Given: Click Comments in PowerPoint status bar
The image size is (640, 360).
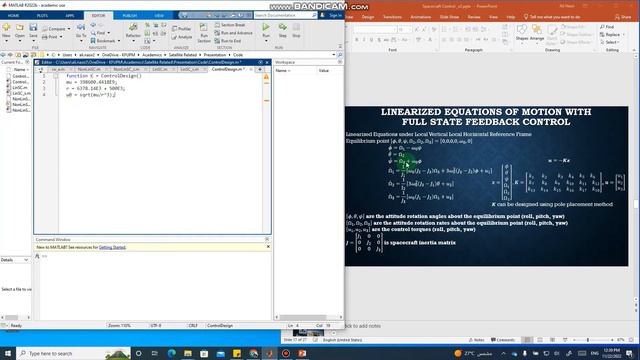Looking at the screenshot, I should (x=503, y=340).
